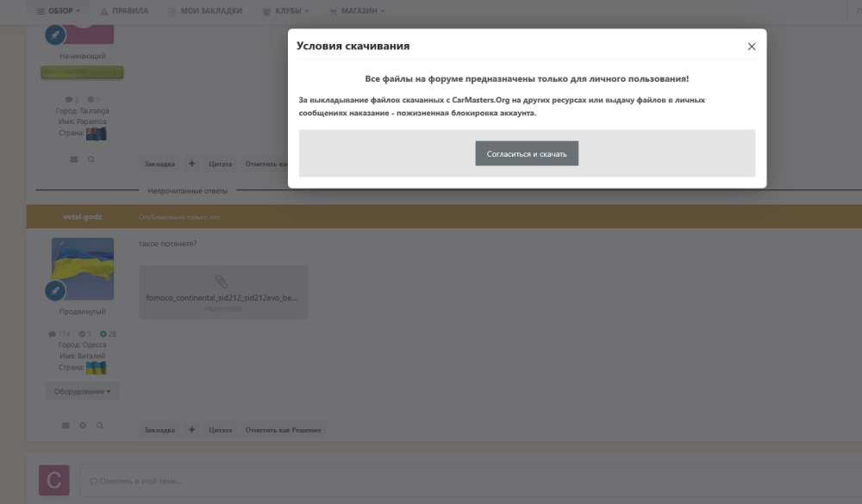Click the Непрочитанные ответы divider label
This screenshot has width=862, height=504.
[x=187, y=190]
